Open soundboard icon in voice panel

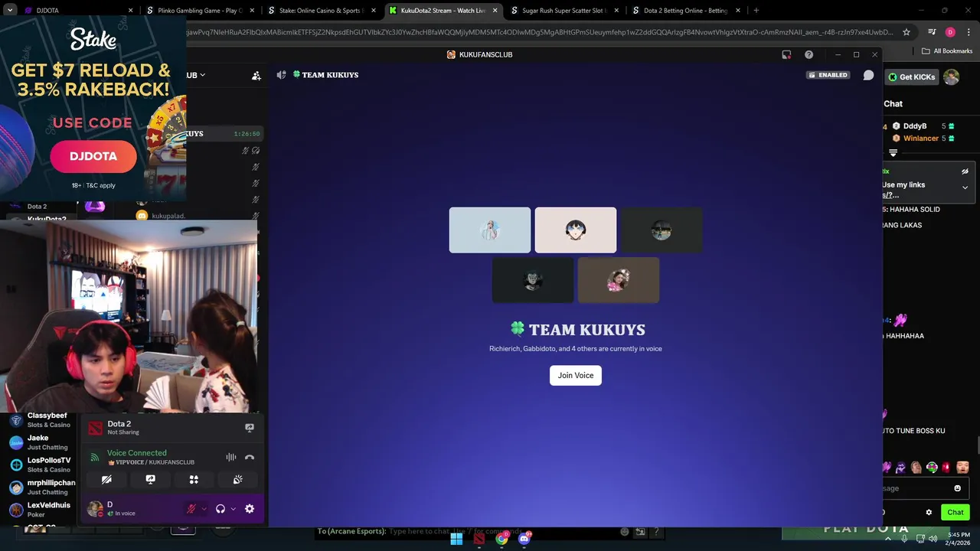[238, 479]
